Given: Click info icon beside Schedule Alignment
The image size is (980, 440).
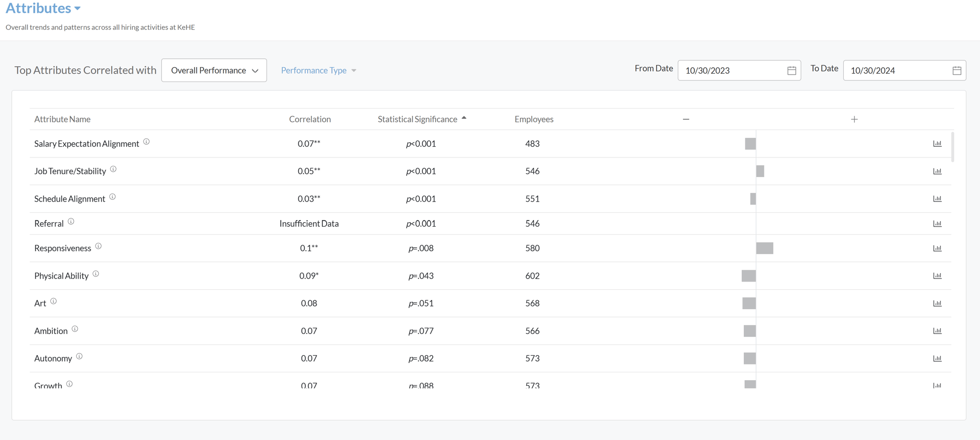Looking at the screenshot, I should 113,197.
